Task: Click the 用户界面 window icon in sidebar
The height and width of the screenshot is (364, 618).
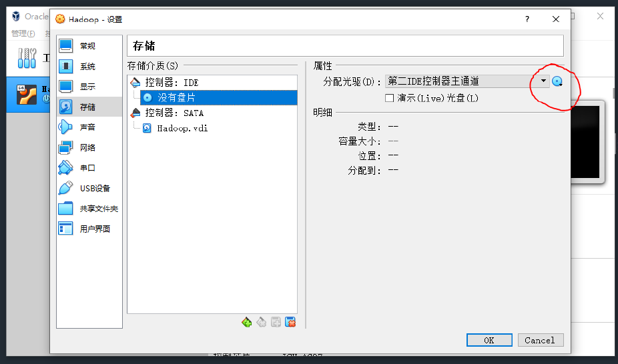Action: pyautogui.click(x=65, y=229)
